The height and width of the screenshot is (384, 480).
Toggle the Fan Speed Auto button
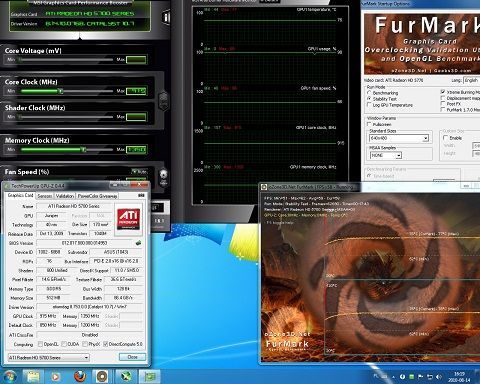(x=139, y=172)
